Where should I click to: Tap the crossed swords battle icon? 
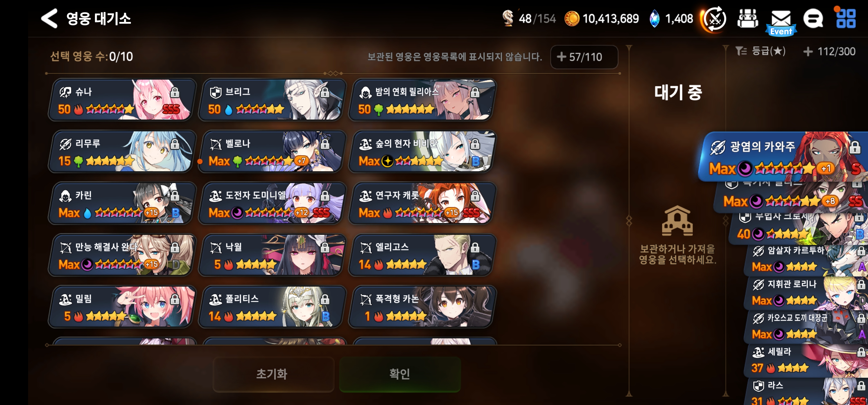click(714, 19)
